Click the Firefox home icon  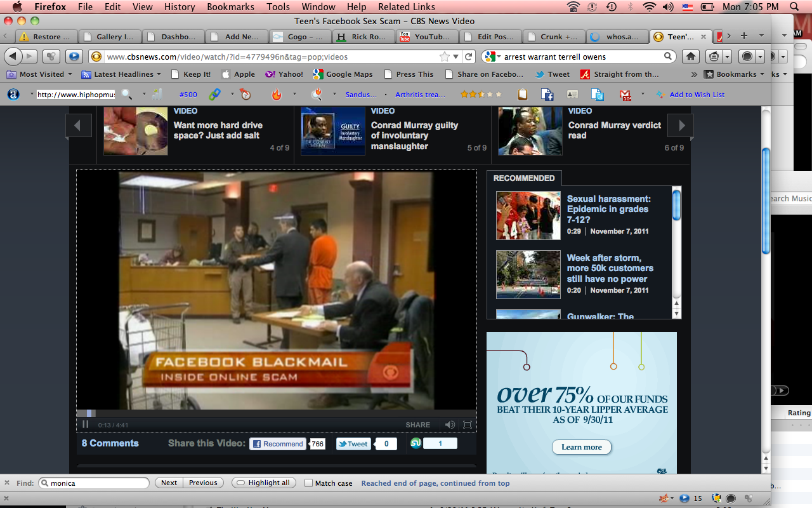690,57
